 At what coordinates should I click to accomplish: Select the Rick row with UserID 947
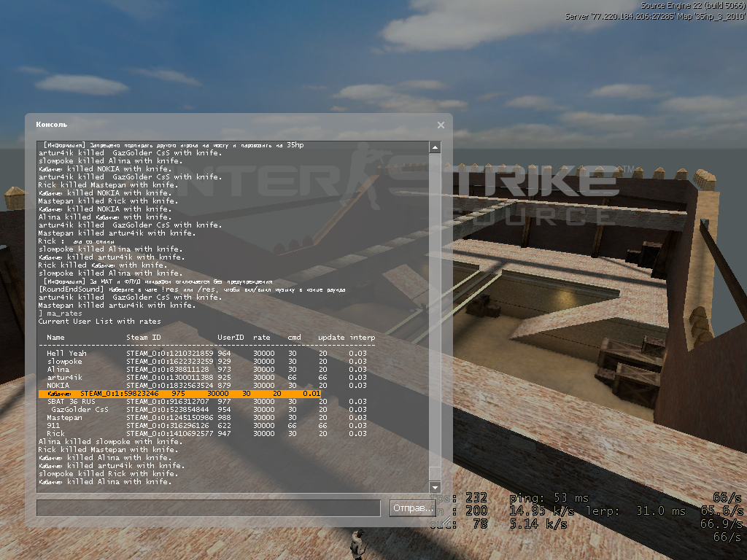pyautogui.click(x=206, y=434)
